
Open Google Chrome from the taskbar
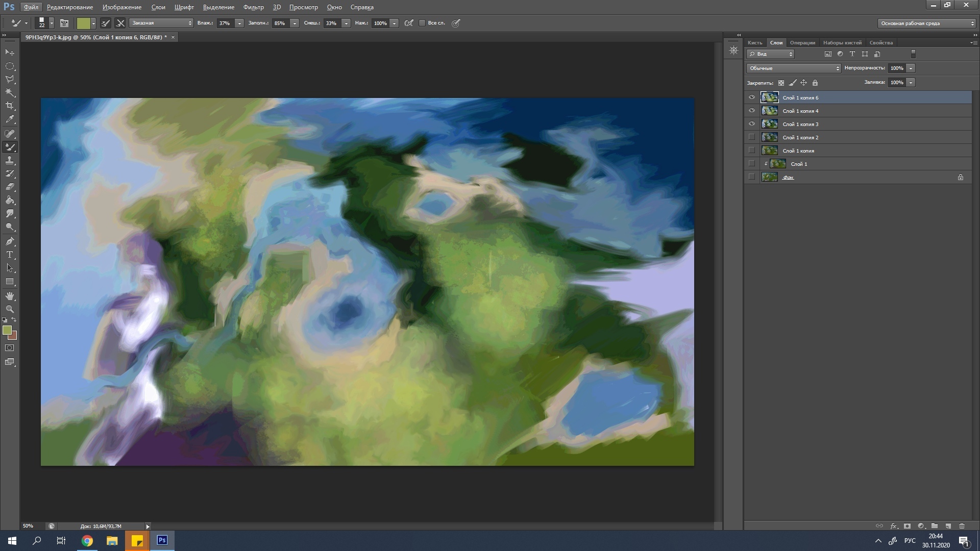pos(87,541)
